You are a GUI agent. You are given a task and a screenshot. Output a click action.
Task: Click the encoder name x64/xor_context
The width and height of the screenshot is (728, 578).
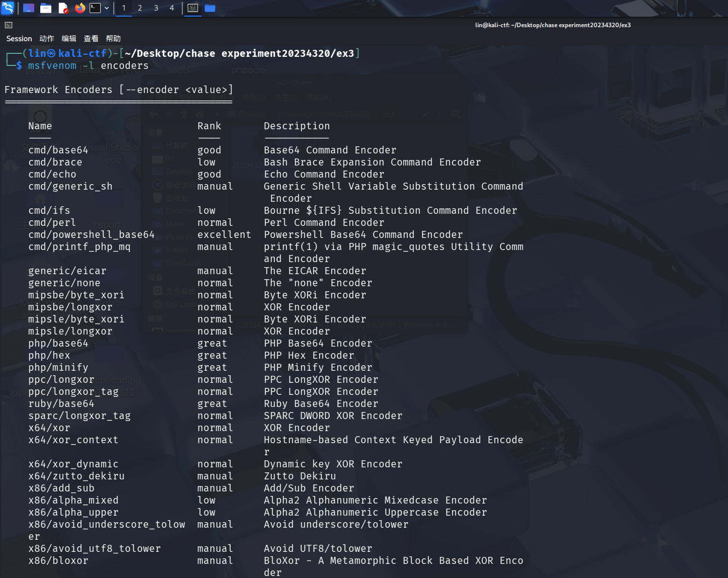coord(74,440)
